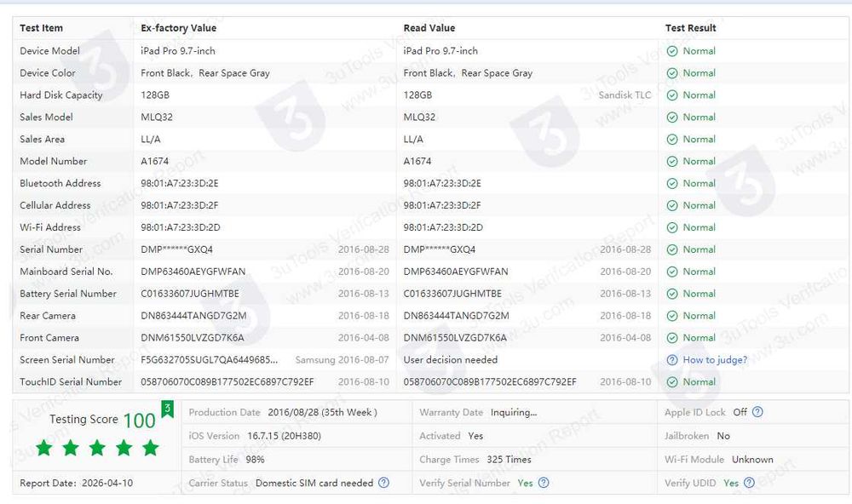The width and height of the screenshot is (852, 504).
Task: Click the Cellular Address check icon
Action: [x=672, y=206]
